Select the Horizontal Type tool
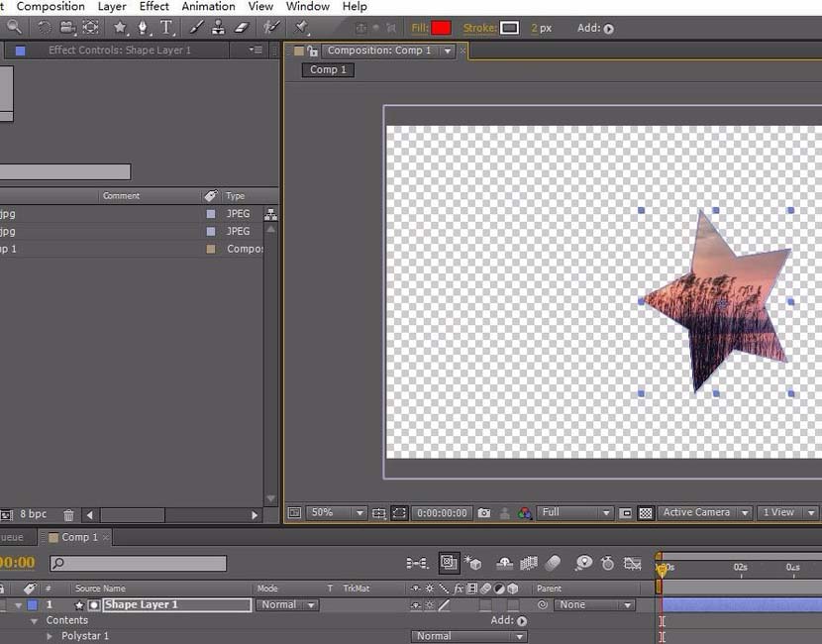 pos(165,28)
